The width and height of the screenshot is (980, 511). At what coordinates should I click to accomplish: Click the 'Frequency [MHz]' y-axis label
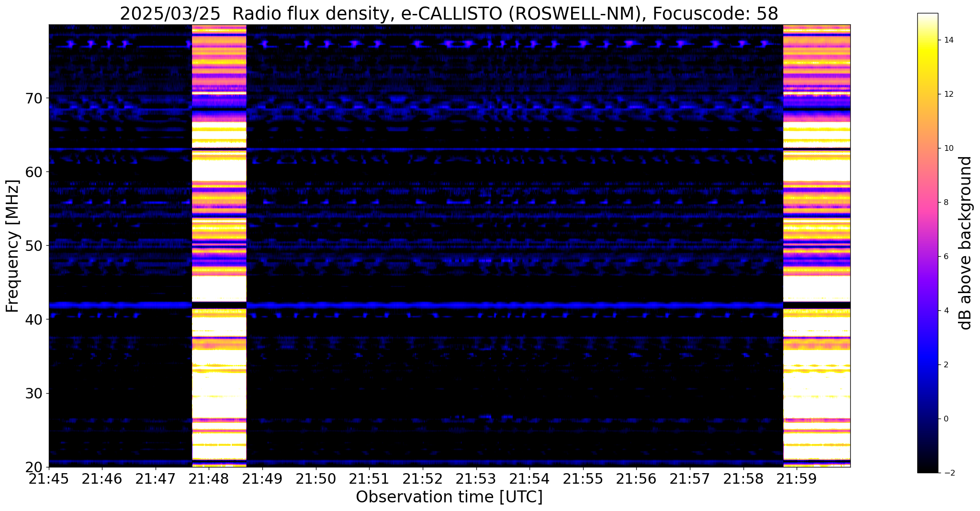12,246
